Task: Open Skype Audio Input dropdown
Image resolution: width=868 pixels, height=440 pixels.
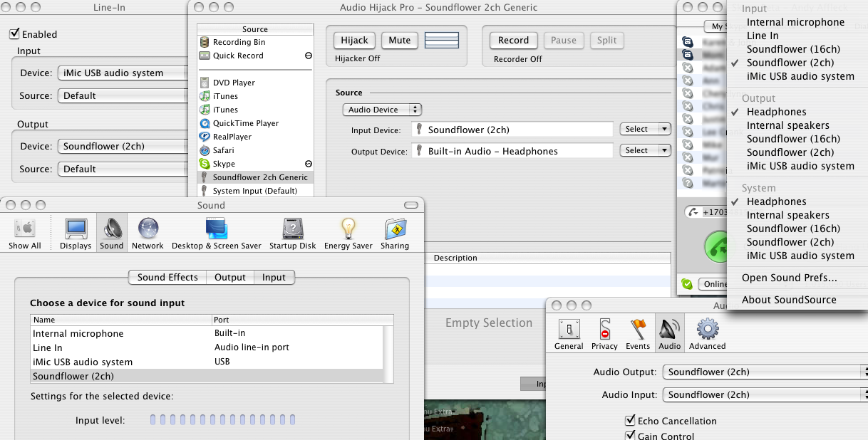Action: [765, 394]
